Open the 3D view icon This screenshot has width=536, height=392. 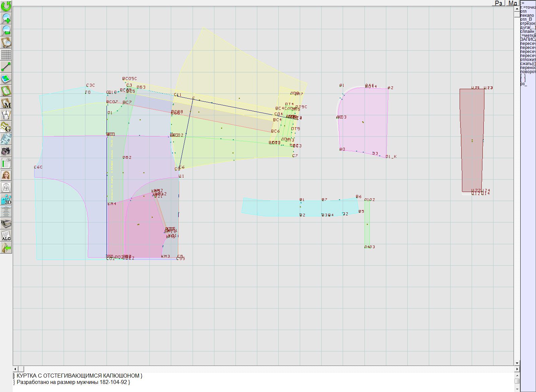pyautogui.click(x=6, y=200)
